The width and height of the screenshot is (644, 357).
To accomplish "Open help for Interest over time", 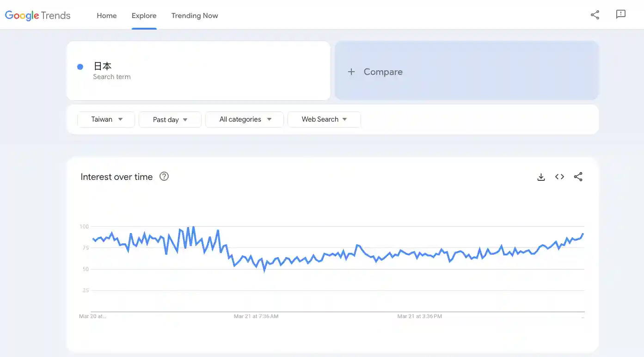I will click(164, 176).
